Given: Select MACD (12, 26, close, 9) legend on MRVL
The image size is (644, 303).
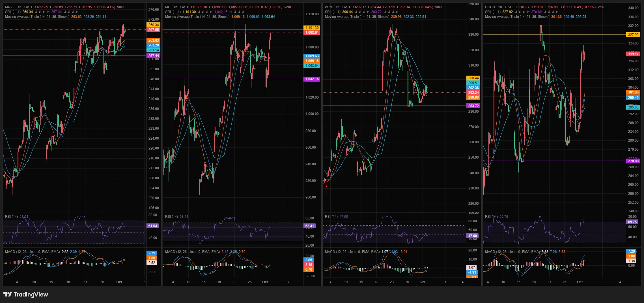Looking at the screenshot, I should coord(32,252).
